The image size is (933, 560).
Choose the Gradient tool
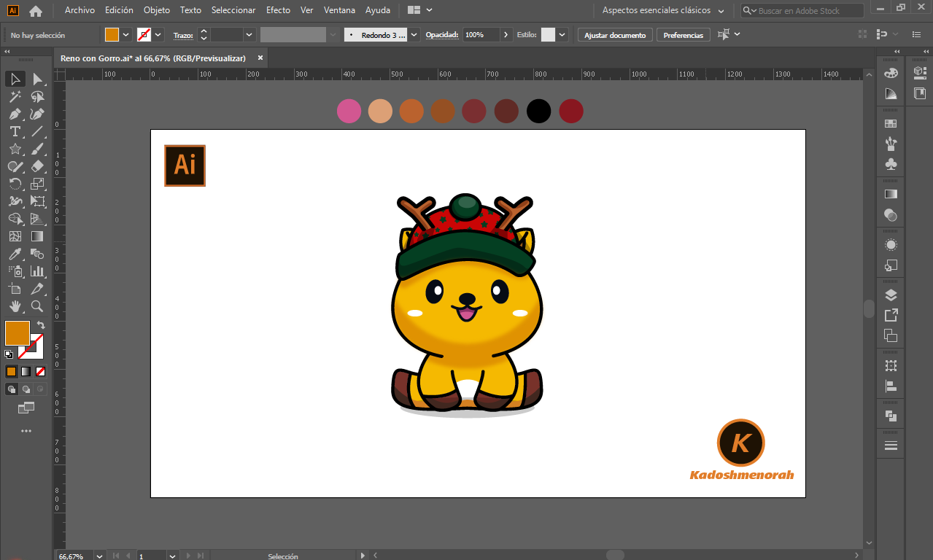pos(37,236)
